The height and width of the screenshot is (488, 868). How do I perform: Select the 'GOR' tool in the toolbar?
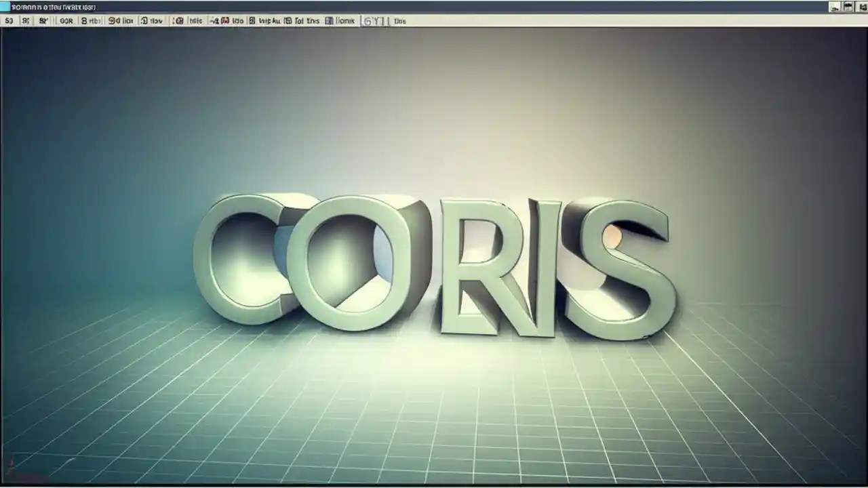[x=66, y=21]
